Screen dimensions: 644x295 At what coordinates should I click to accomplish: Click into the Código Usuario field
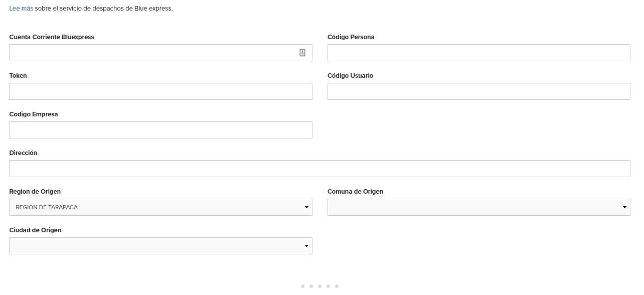478,91
